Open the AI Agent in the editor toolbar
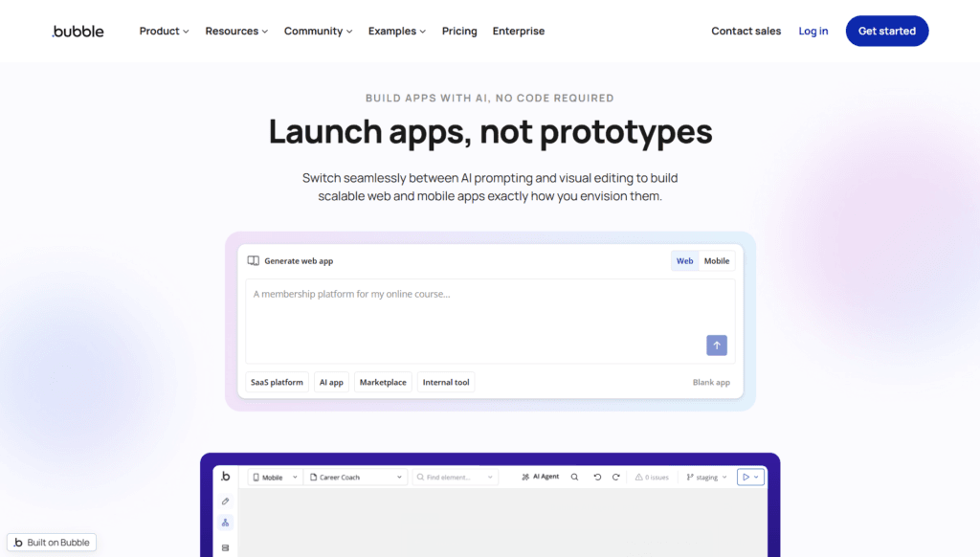 [x=540, y=477]
